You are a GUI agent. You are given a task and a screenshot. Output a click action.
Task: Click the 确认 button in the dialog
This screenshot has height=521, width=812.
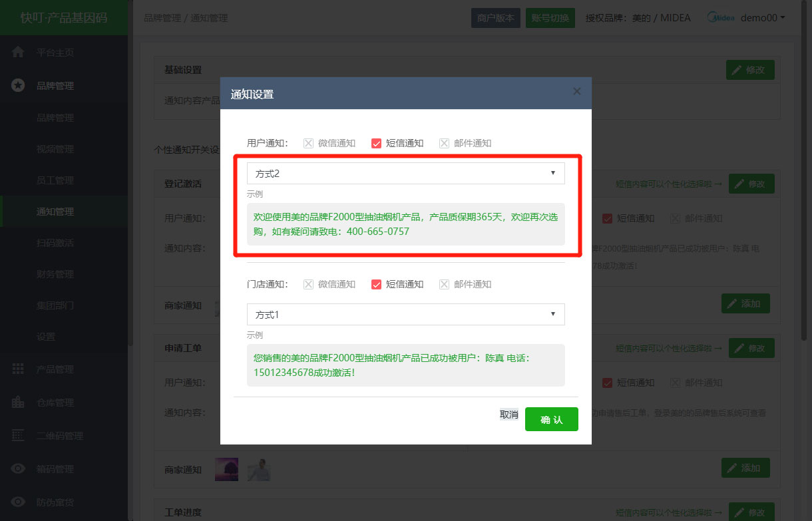point(552,419)
